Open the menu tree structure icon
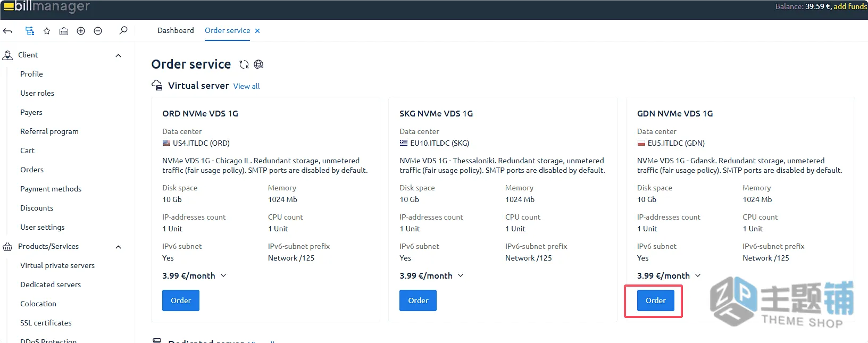The width and height of the screenshot is (868, 343). coord(30,31)
